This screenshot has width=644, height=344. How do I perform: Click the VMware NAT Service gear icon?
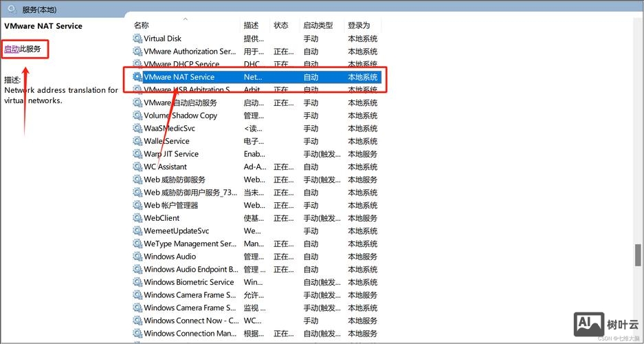point(137,77)
